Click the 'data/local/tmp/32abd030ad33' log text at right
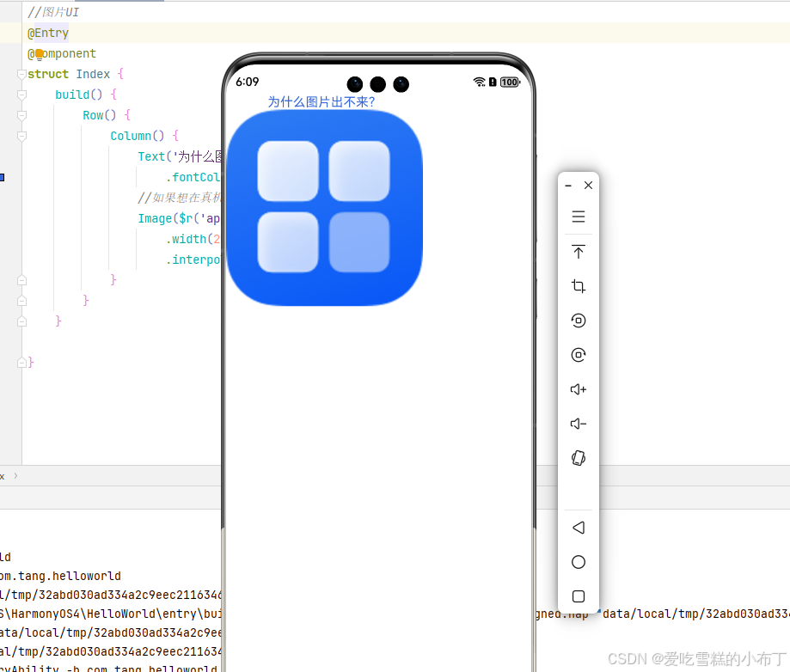 click(696, 614)
